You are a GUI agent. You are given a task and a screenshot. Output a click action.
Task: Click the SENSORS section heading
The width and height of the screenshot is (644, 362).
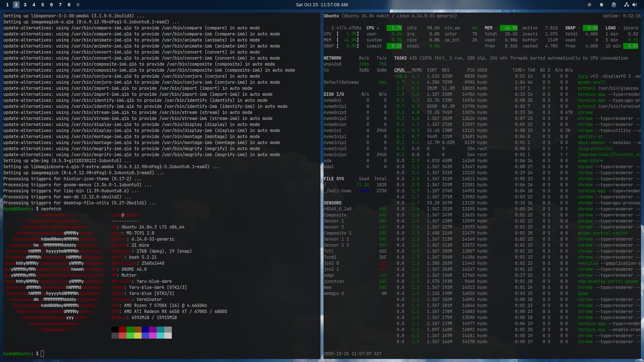pyautogui.click(x=332, y=203)
